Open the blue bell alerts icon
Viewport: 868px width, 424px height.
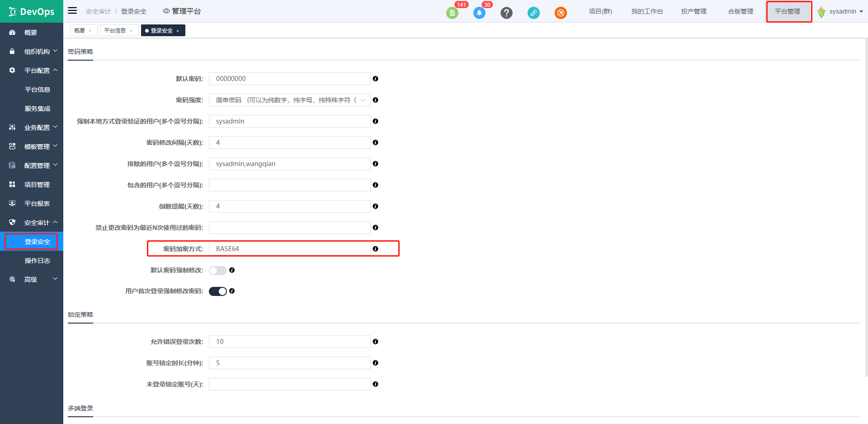[479, 13]
